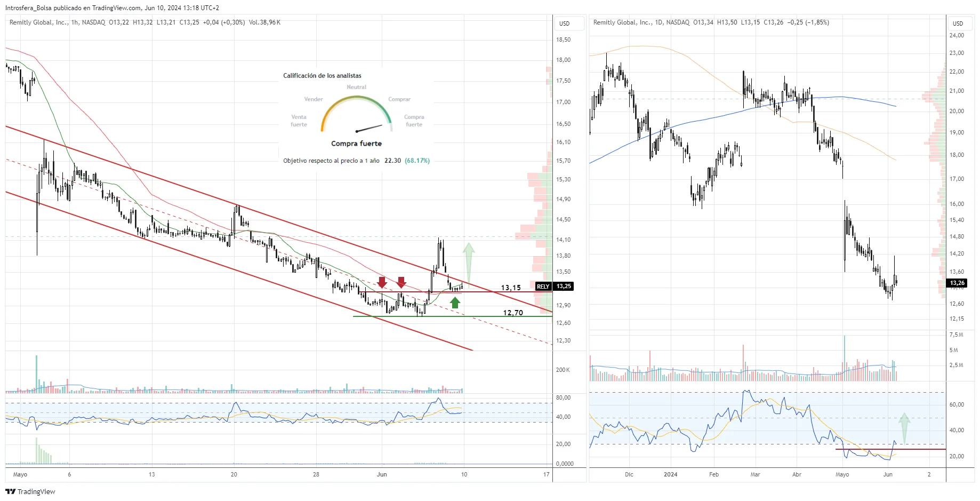Click the left red down arrow marker
This screenshot has width=980, height=501.
coord(382,282)
